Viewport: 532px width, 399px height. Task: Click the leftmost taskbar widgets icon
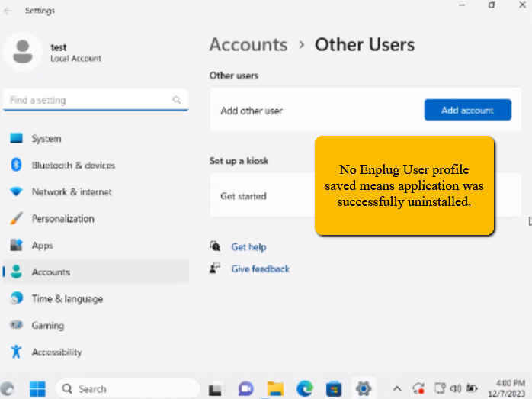tap(8, 389)
